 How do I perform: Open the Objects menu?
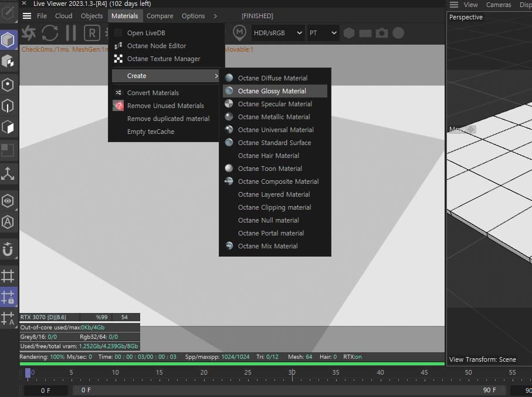[92, 16]
